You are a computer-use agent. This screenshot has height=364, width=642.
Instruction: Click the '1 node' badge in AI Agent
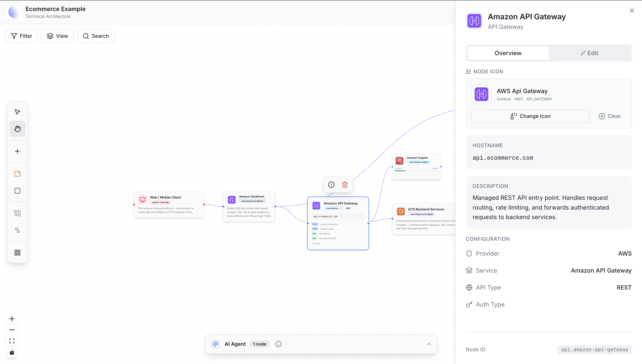coord(259,344)
